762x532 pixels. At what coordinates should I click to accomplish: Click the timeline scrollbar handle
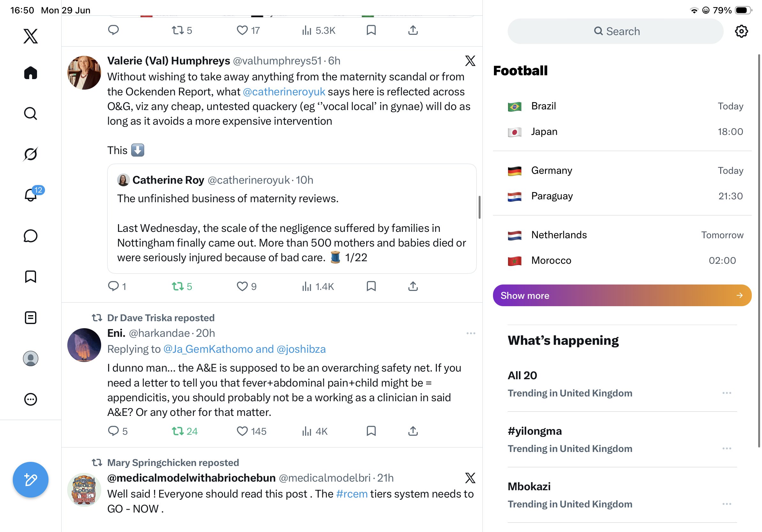click(479, 207)
